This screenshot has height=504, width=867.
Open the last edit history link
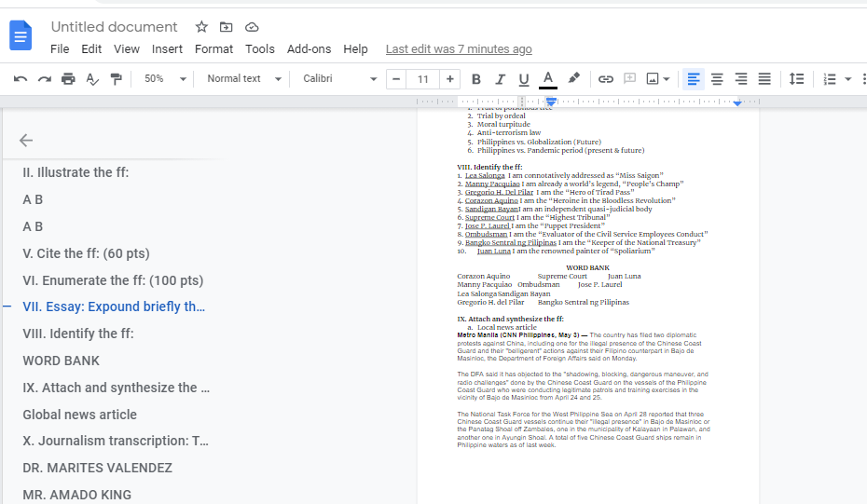coord(459,49)
